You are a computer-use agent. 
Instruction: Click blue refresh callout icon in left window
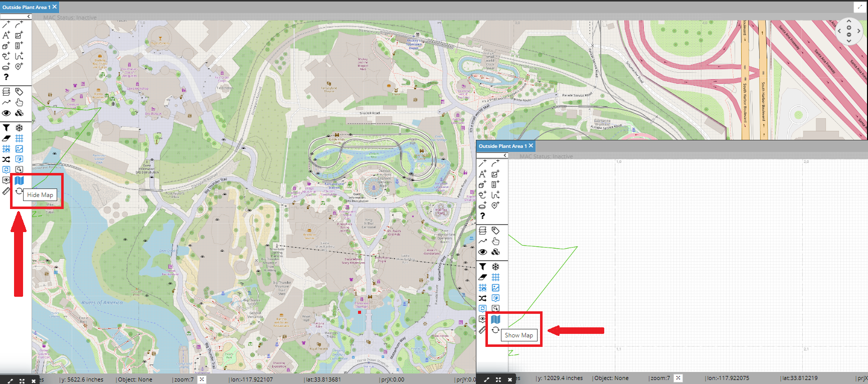pyautogui.click(x=6, y=170)
